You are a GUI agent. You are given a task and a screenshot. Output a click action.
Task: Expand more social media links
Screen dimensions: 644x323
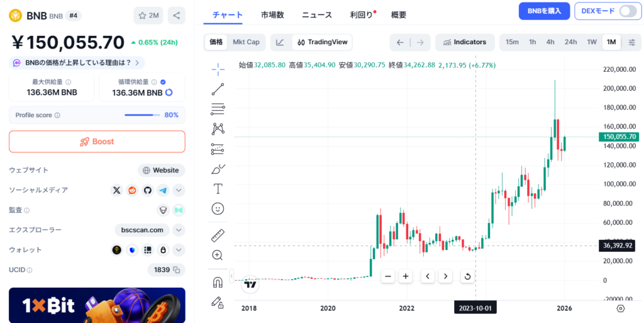179,190
